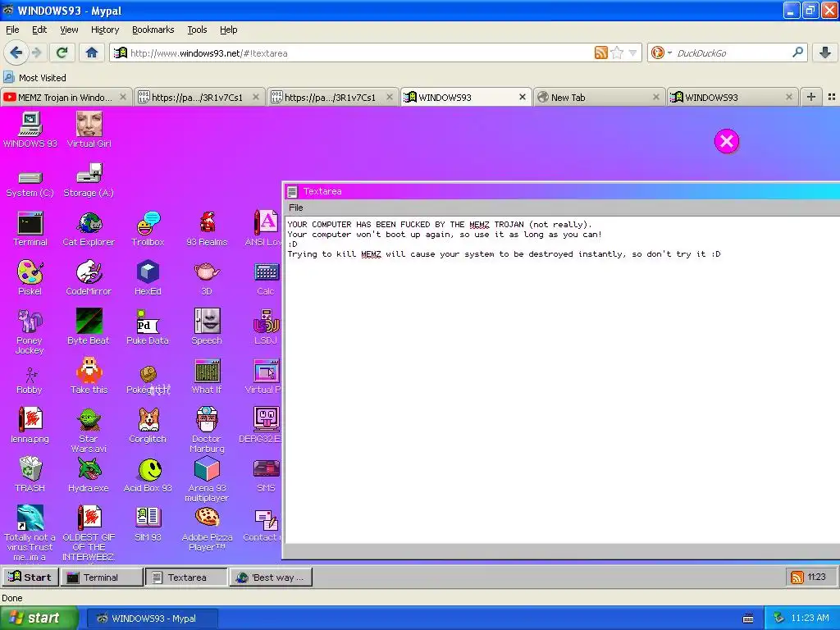Launch the Corglitch icon

tap(148, 426)
